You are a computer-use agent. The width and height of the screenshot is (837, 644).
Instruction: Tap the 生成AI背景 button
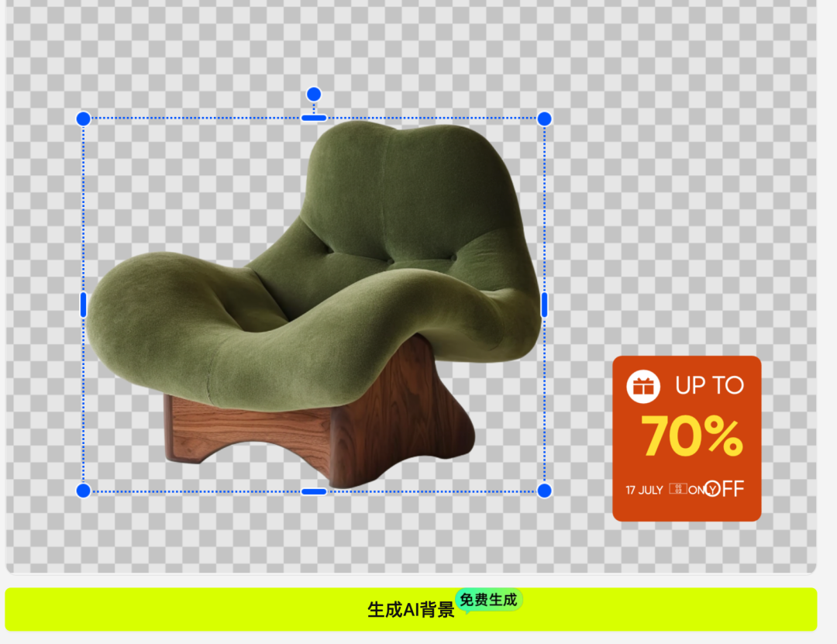tap(411, 609)
